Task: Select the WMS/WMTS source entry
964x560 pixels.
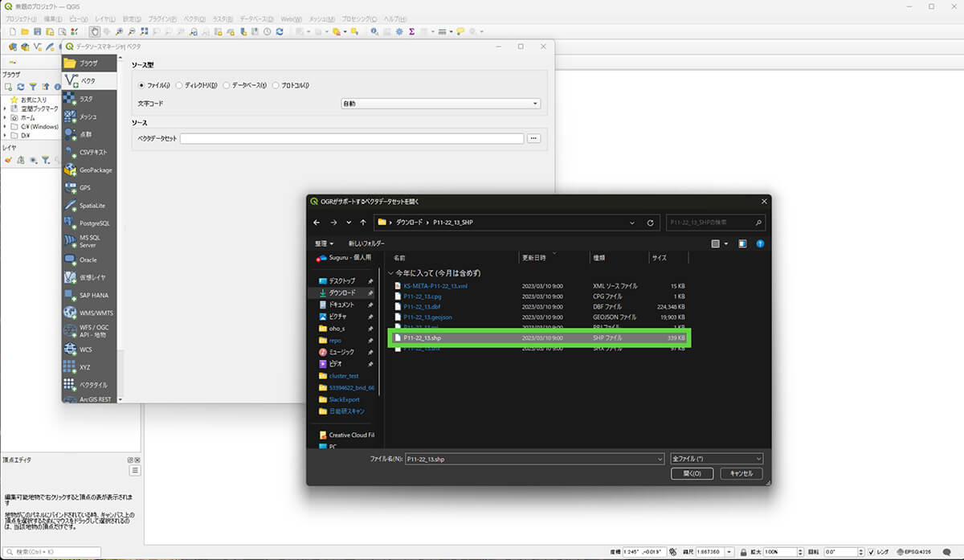Action: (x=89, y=313)
